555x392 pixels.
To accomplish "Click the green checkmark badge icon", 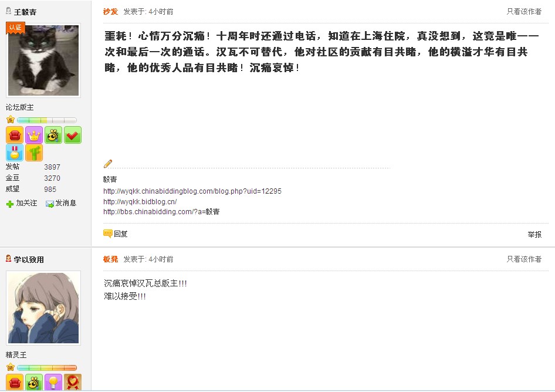I will [73, 135].
